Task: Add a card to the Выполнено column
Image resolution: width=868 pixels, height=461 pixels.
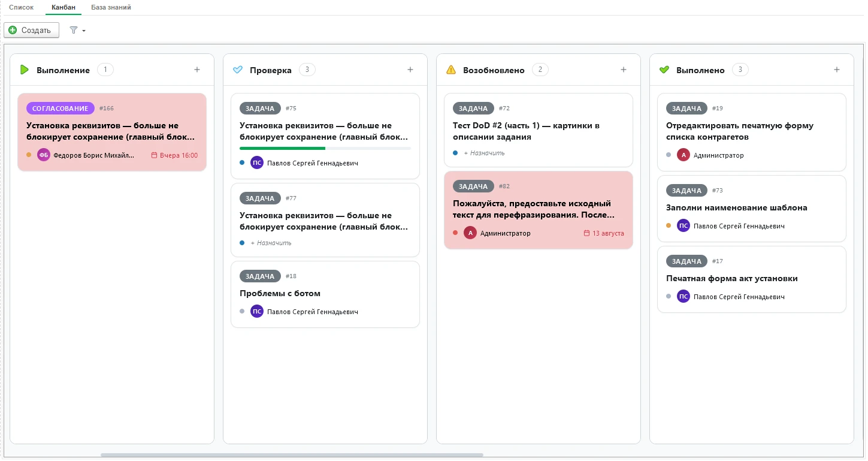Action: [x=837, y=70]
